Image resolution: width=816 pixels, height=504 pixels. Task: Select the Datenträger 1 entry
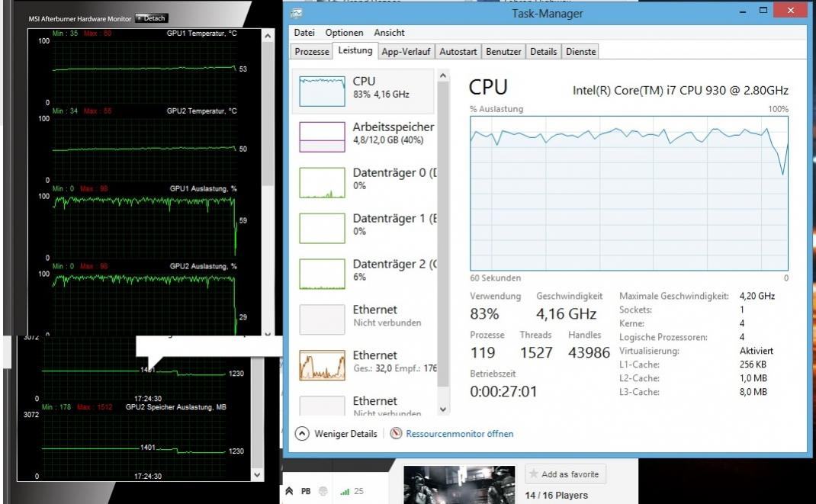click(x=363, y=228)
